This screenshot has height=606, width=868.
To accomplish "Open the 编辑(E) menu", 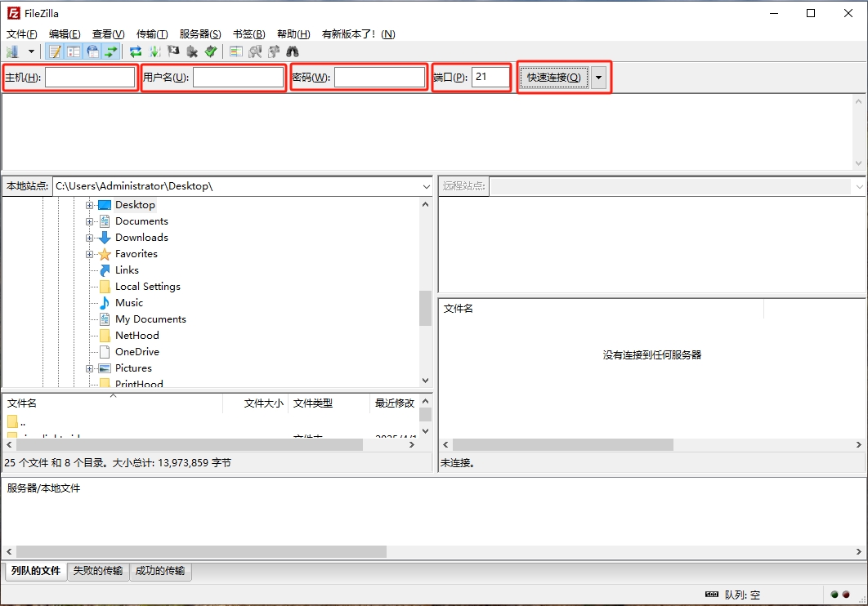I will (65, 34).
